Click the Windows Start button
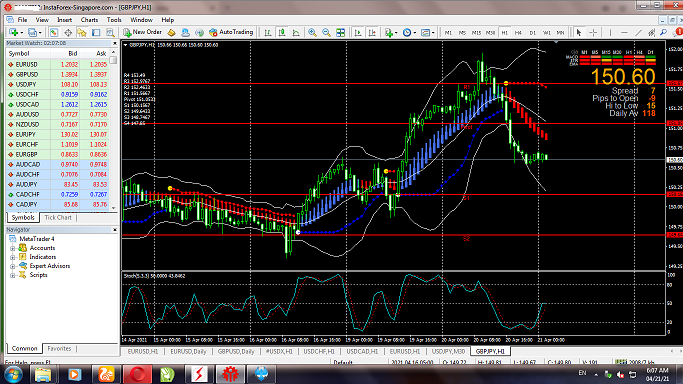683x384 pixels. tap(13, 374)
